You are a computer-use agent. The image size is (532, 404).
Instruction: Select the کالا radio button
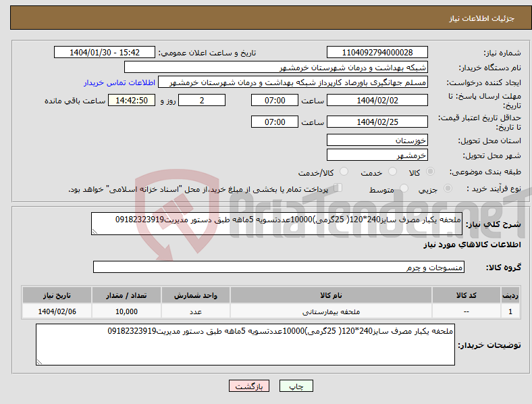click(x=430, y=172)
